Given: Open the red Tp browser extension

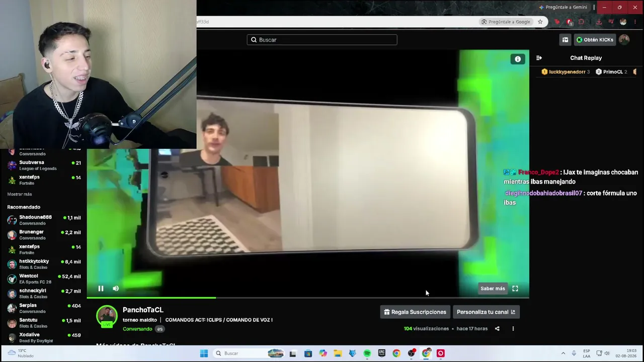Looking at the screenshot, I should [557, 22].
